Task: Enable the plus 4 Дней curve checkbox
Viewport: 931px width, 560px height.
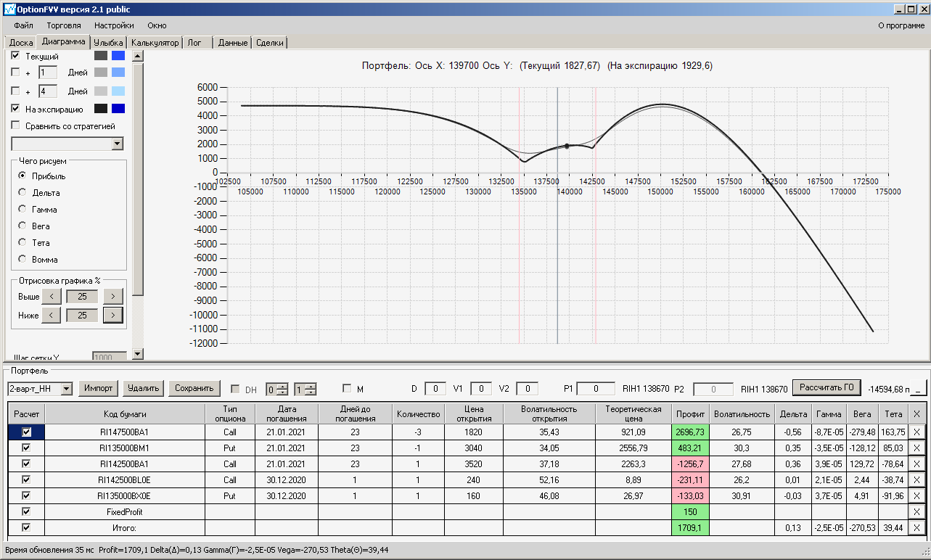Action: (x=15, y=91)
